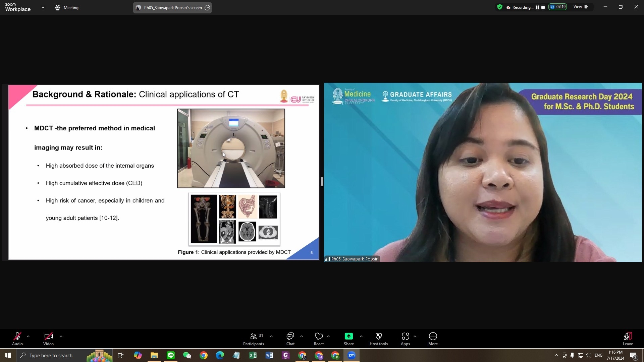Click the Windows taskbar search box
Viewport: 644px width, 362px height.
pyautogui.click(x=51, y=355)
